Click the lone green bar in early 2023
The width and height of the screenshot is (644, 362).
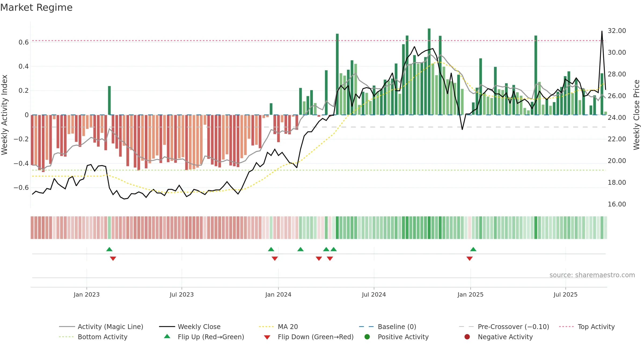pyautogui.click(x=109, y=100)
